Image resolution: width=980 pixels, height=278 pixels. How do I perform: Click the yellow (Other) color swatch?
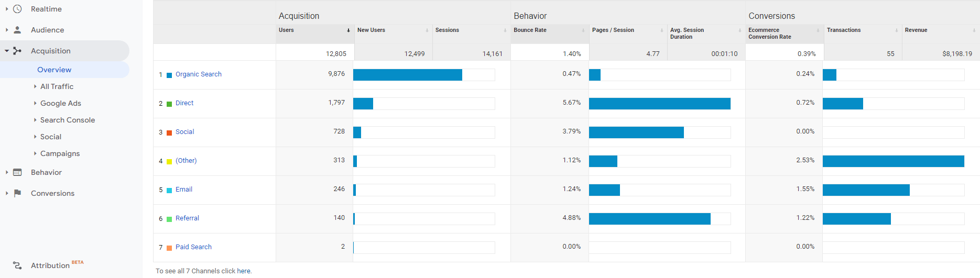click(169, 161)
